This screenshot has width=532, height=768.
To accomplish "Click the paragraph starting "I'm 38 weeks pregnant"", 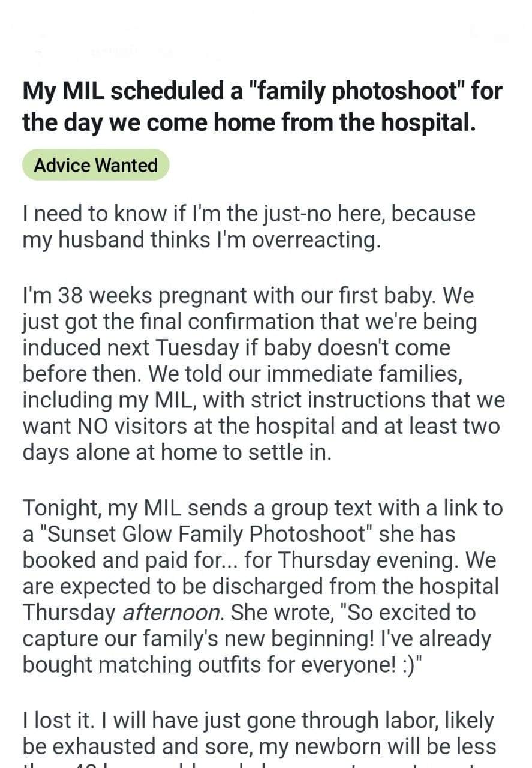I will (264, 374).
